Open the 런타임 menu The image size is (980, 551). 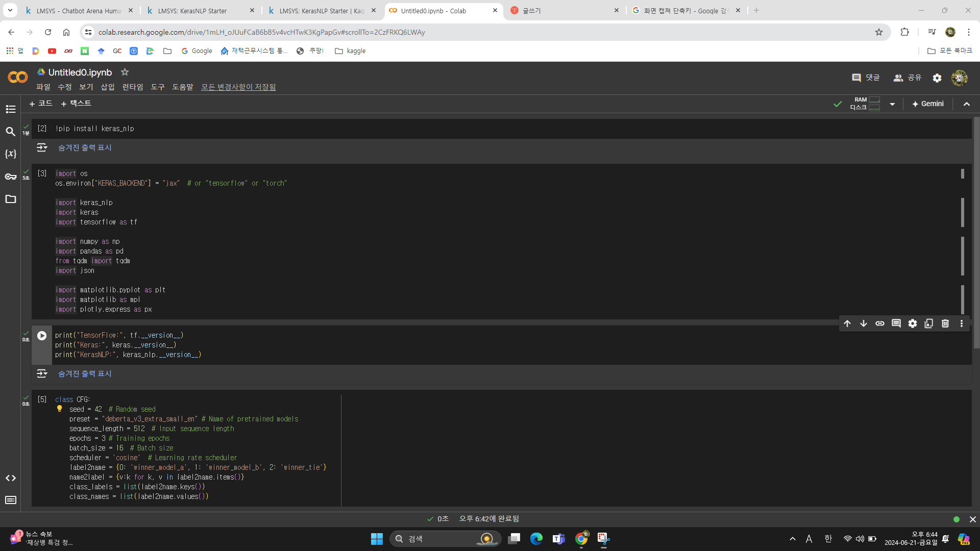pos(132,87)
